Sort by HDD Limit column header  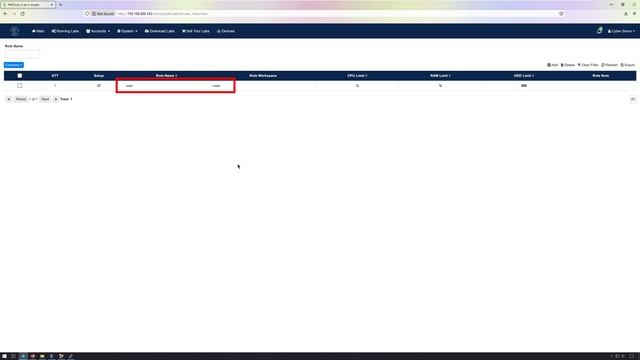point(524,76)
